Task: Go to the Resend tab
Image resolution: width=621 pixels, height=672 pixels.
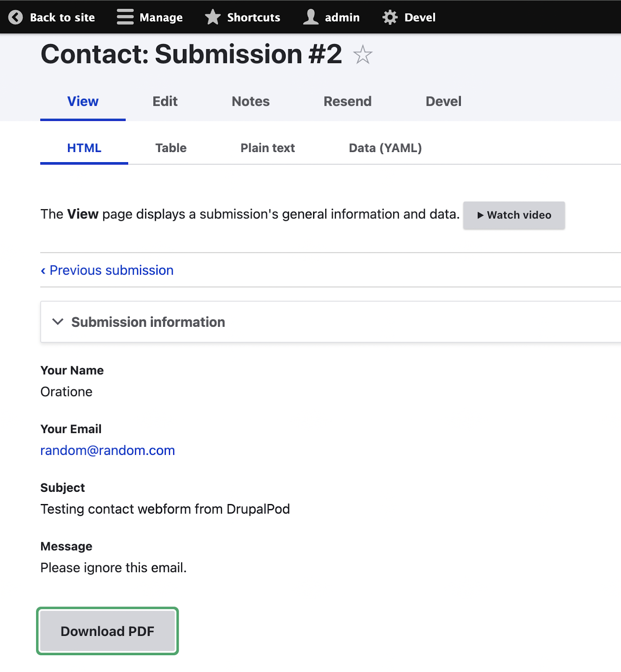Action: tap(347, 101)
